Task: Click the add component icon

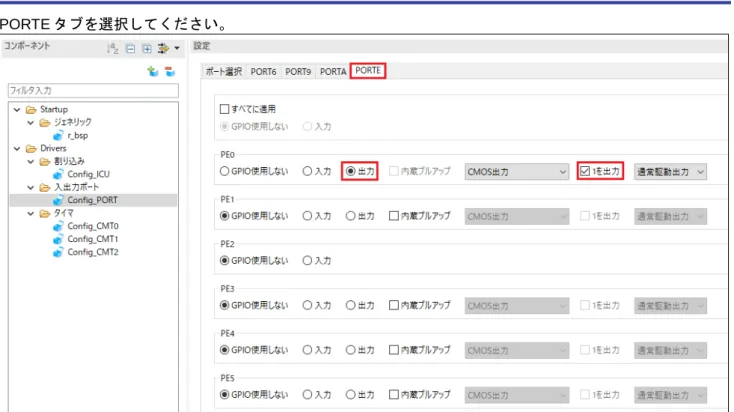Action: point(153,72)
